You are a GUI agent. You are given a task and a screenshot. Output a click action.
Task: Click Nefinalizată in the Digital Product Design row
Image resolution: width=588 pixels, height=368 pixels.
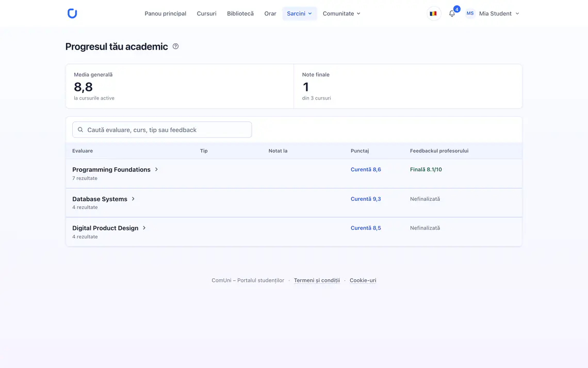(x=425, y=228)
